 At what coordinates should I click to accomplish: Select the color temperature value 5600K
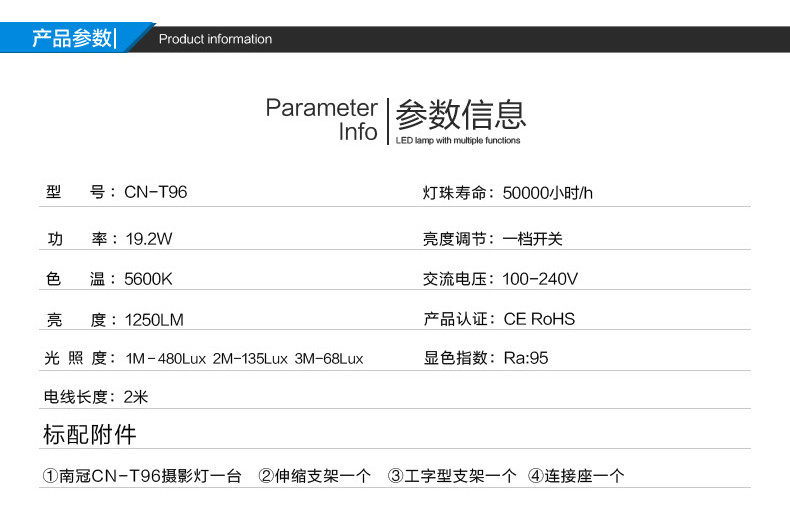click(148, 279)
